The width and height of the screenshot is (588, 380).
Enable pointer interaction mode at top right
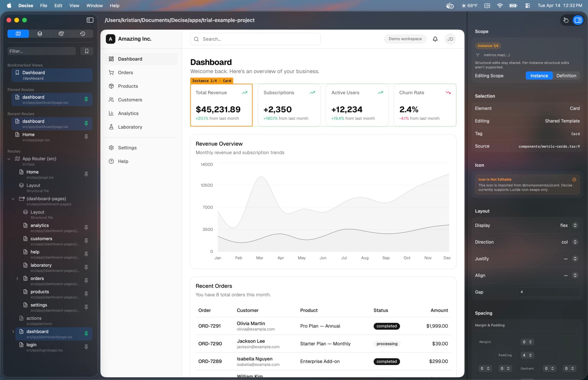coord(566,20)
